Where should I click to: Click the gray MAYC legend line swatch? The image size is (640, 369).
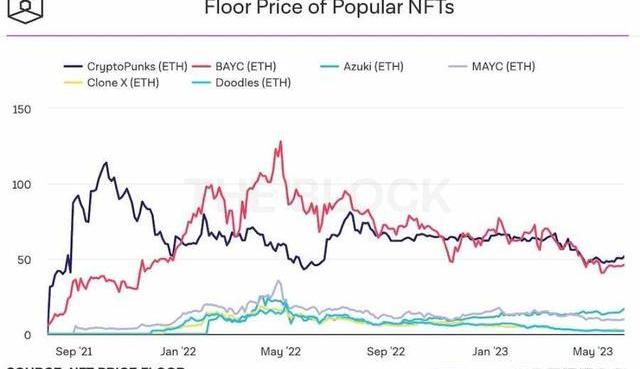point(457,67)
